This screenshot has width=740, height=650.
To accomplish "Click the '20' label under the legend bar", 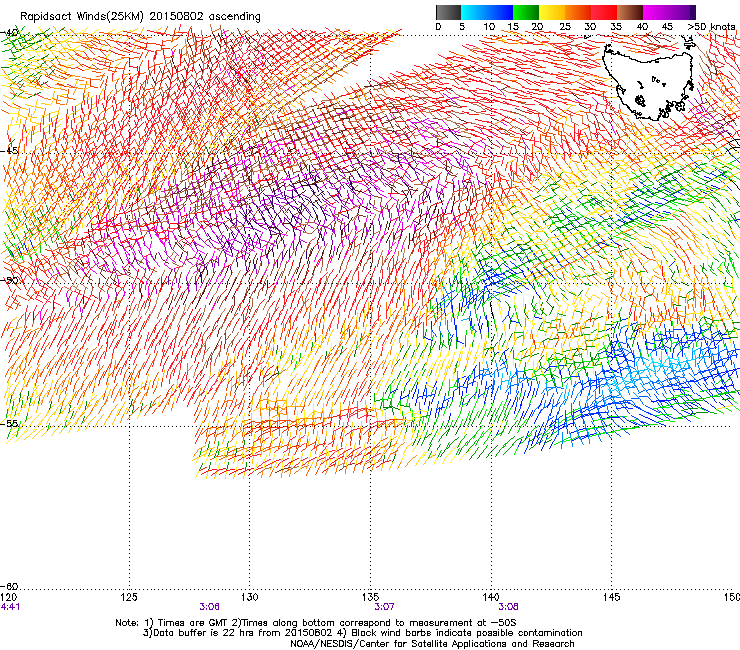I will pyautogui.click(x=537, y=26).
